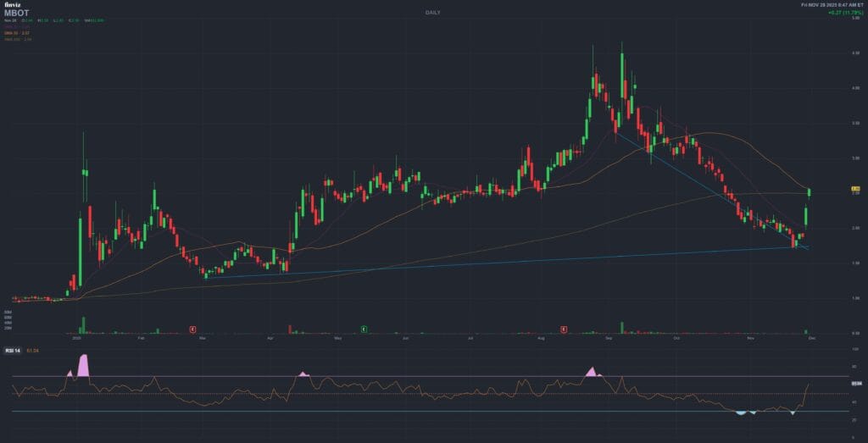Click the latest green candle at far right
Viewport: 868px width, 443px height.
click(810, 192)
